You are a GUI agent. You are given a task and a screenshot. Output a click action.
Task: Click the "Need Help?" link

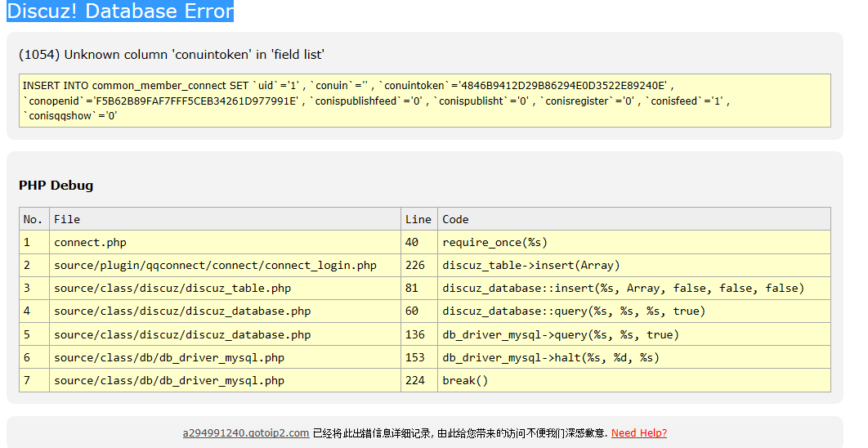(x=638, y=433)
